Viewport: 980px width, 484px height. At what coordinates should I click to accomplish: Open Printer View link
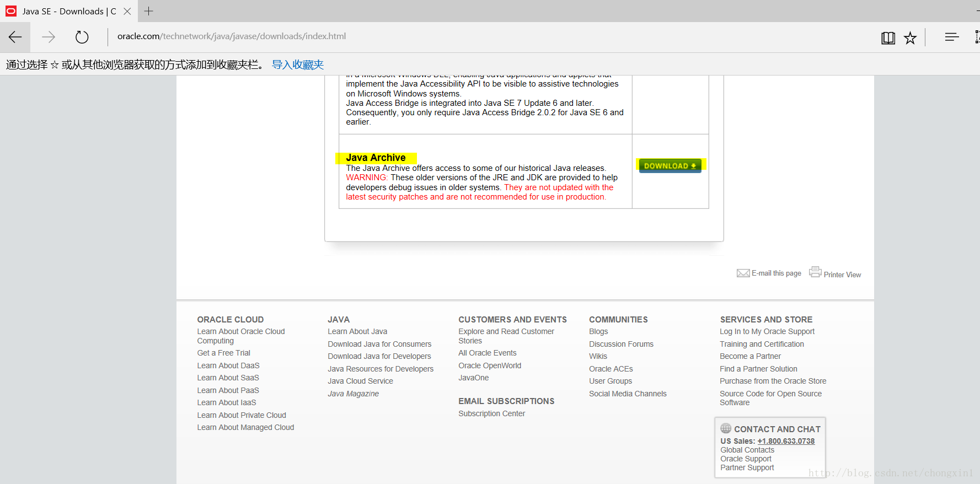842,275
